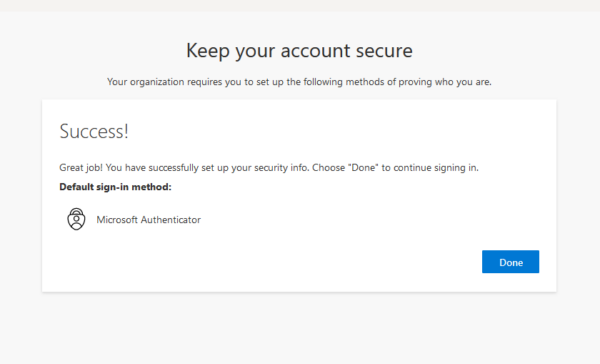Click the word "Authenticator" beside the padlock icon
This screenshot has width=600, height=364.
click(171, 220)
